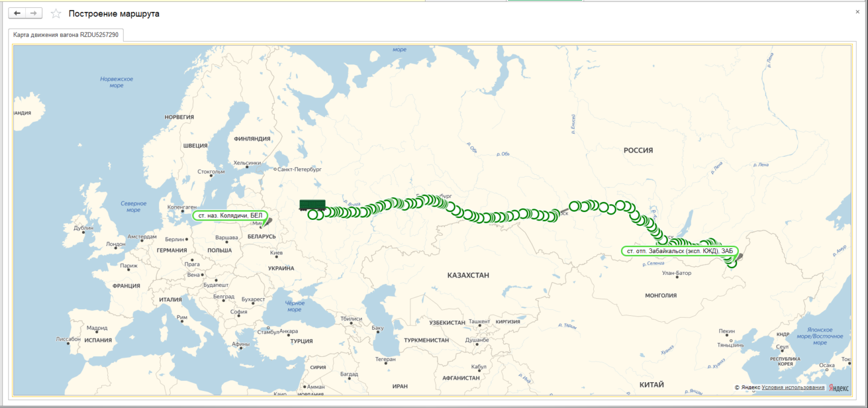Click the Сеул city label
Image resolution: width=868 pixels, height=408 pixels.
point(782,348)
